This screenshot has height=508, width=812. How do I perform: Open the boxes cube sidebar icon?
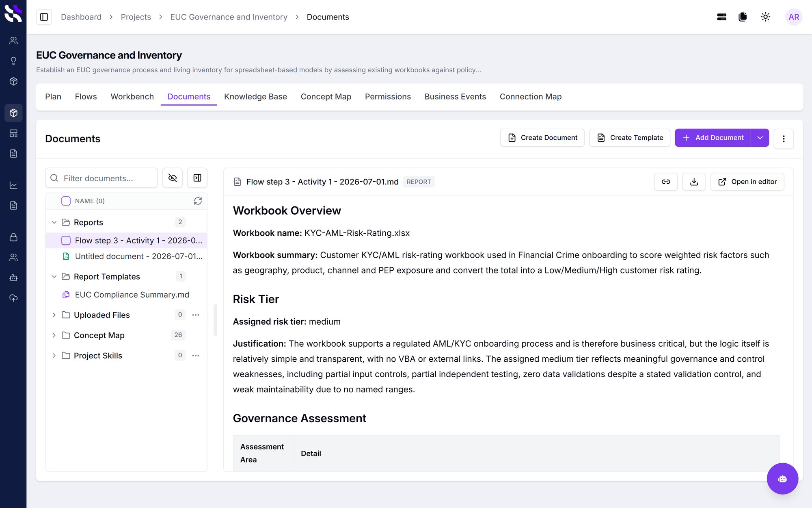pyautogui.click(x=13, y=81)
